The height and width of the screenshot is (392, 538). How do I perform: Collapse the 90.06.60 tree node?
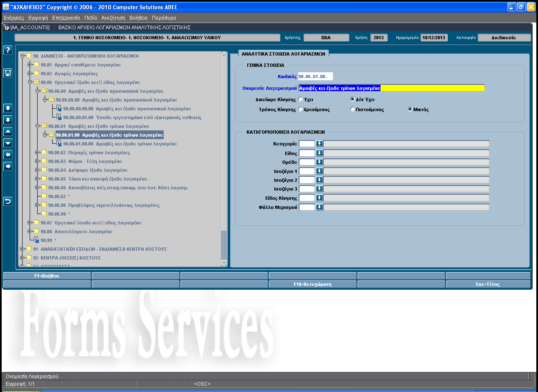click(37, 91)
